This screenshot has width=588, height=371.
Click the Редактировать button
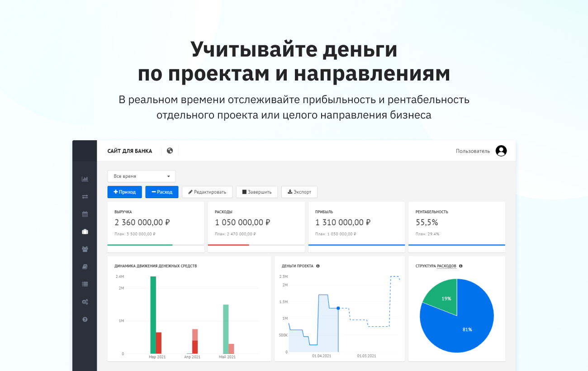click(207, 192)
